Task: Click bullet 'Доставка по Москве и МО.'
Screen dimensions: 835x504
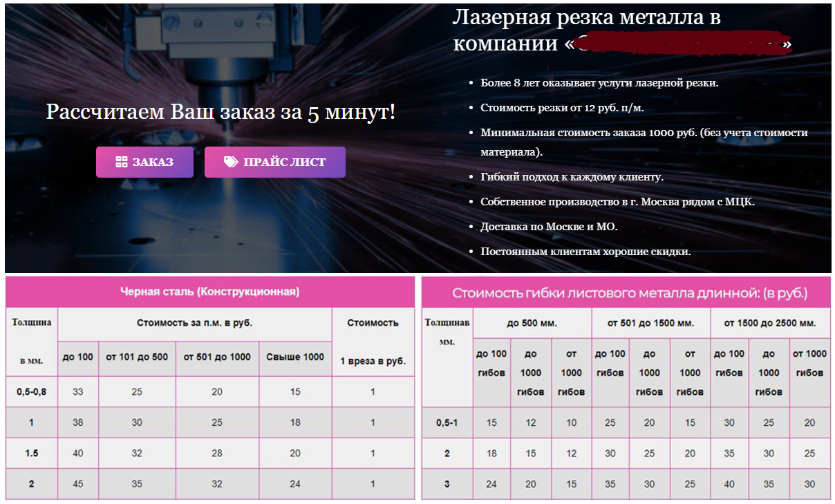Action: click(549, 227)
